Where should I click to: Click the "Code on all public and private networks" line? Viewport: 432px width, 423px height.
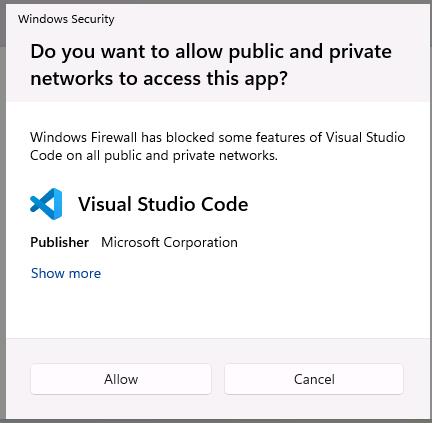tap(154, 156)
